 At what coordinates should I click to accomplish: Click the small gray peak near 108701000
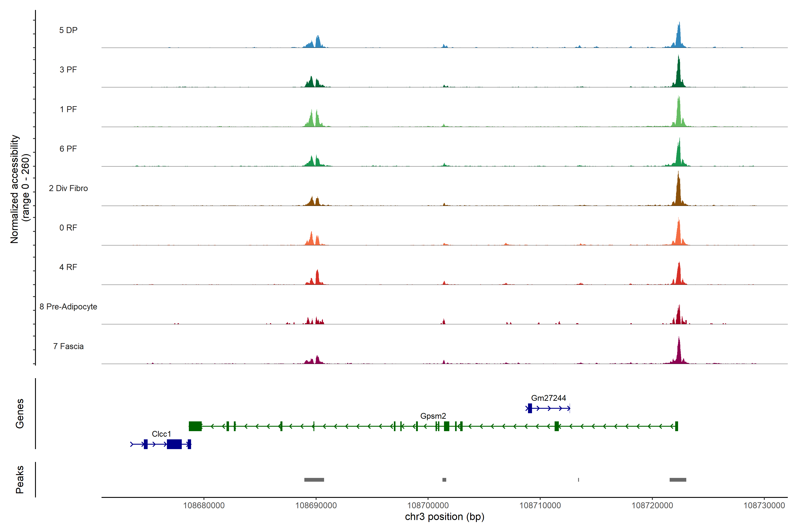coord(444,480)
